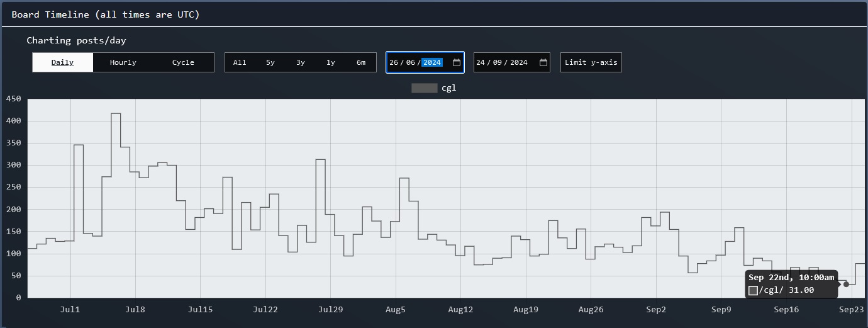The height and width of the screenshot is (328, 868).
Task: Click the Charting posts/day heading
Action: click(77, 40)
